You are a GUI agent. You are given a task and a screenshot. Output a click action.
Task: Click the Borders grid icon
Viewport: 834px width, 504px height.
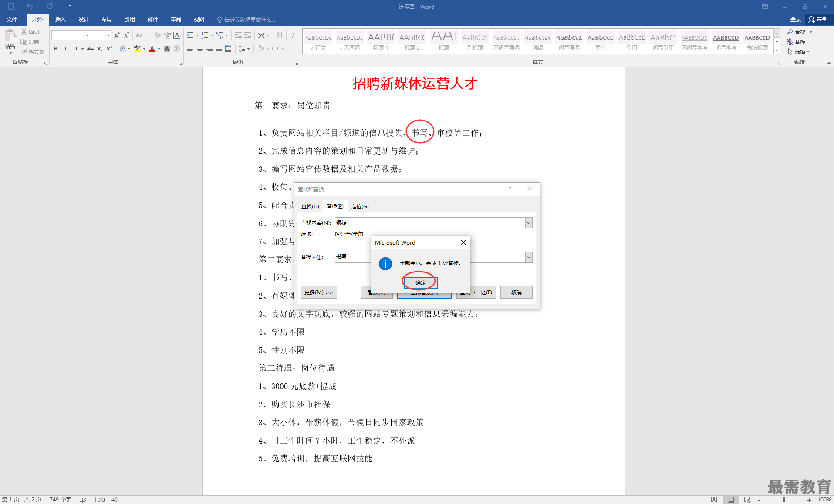pos(275,49)
